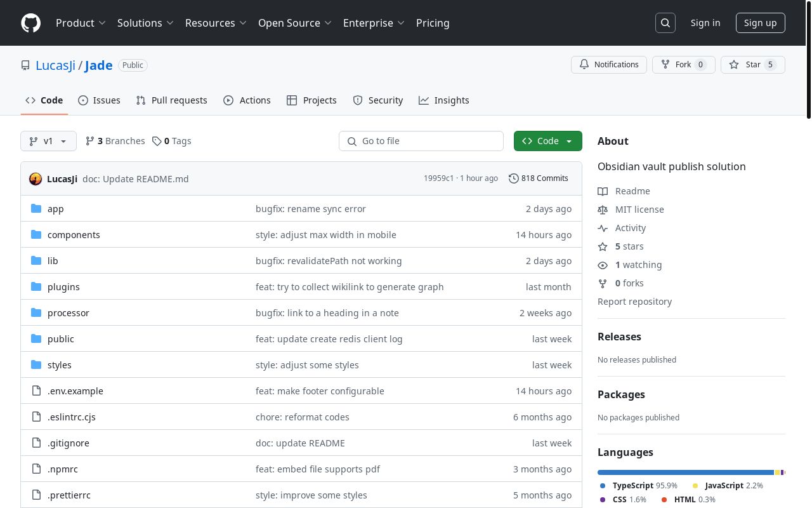Click the Activity pulse icon
Viewport: 812px width, 508px height.
[603, 228]
